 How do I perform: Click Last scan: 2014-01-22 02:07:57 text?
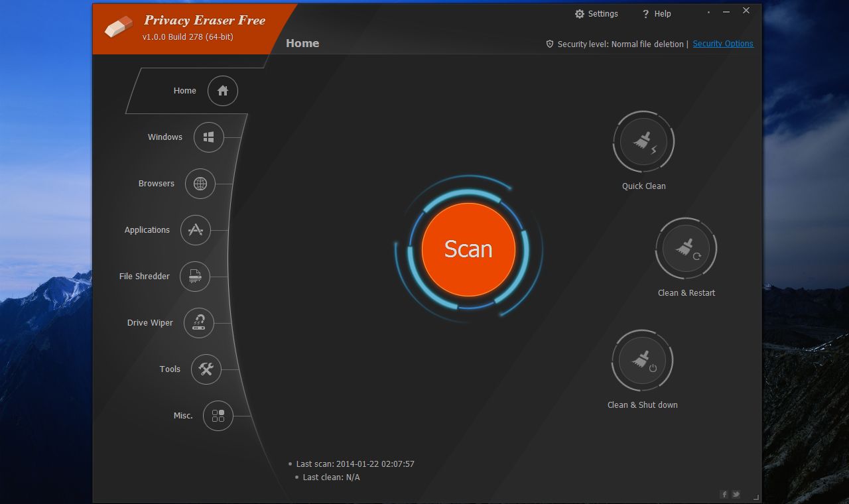355,464
